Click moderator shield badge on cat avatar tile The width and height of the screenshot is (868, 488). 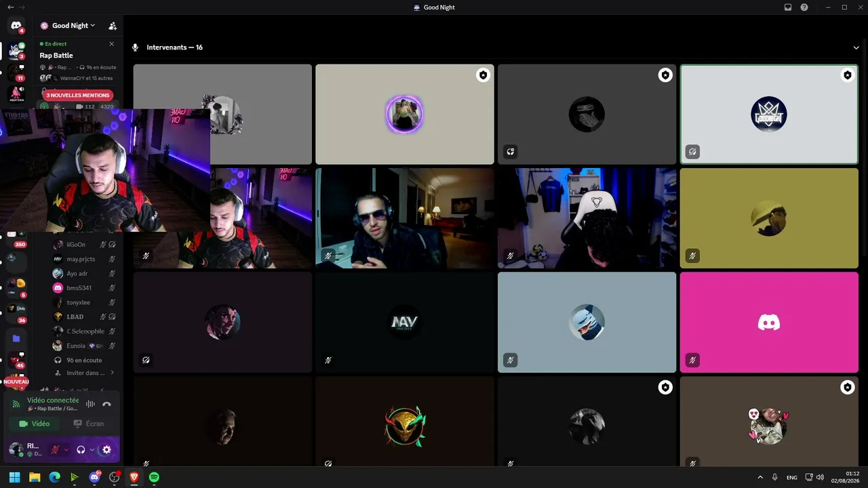point(847,388)
